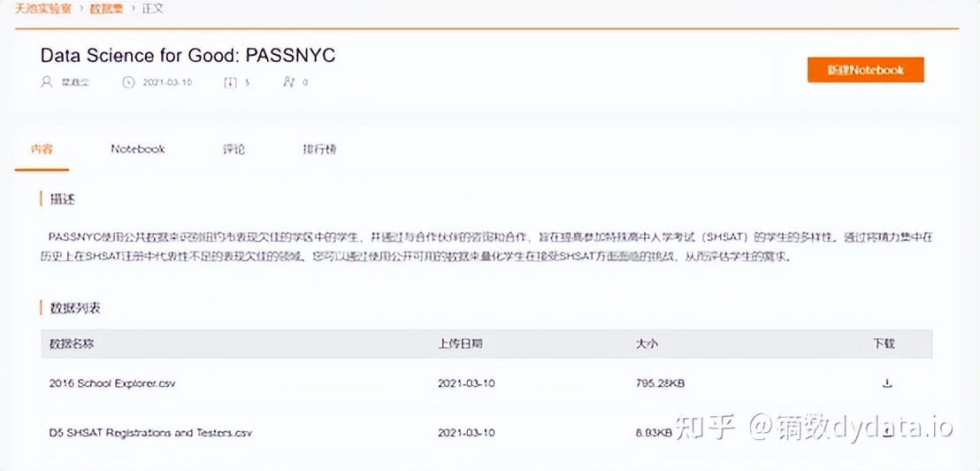Image resolution: width=980 pixels, height=471 pixels.
Task: Select the 内容 tab
Action: pyautogui.click(x=42, y=149)
